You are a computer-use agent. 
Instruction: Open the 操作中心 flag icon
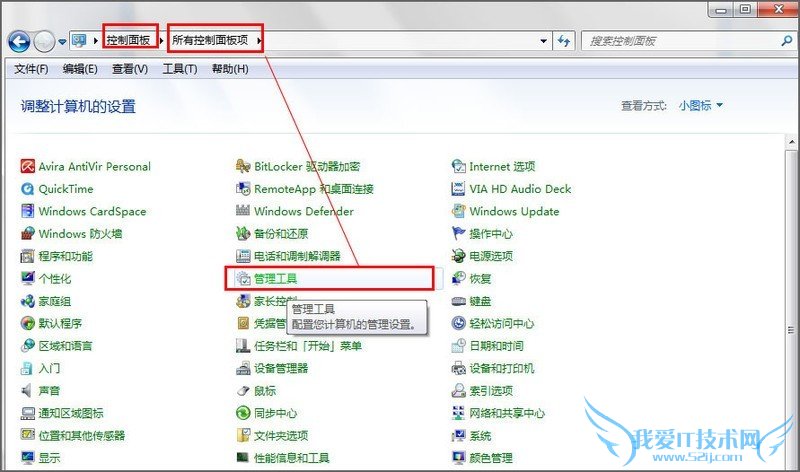tap(459, 233)
